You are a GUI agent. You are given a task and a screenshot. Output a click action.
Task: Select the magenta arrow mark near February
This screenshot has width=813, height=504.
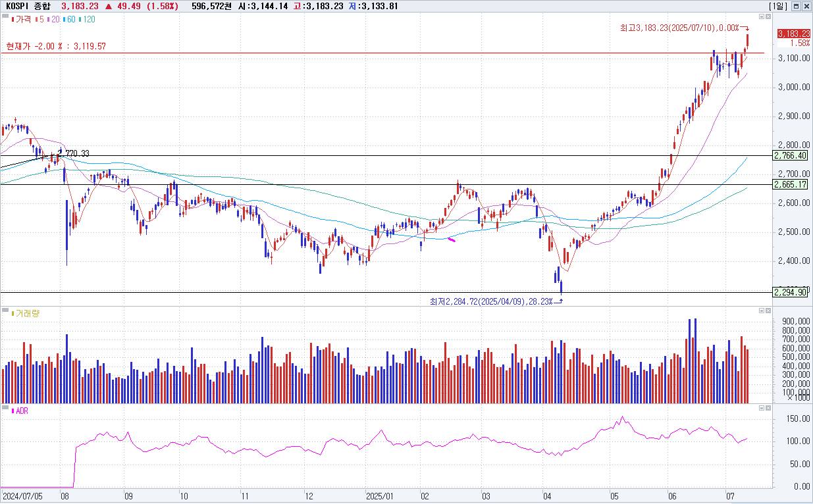tap(452, 239)
